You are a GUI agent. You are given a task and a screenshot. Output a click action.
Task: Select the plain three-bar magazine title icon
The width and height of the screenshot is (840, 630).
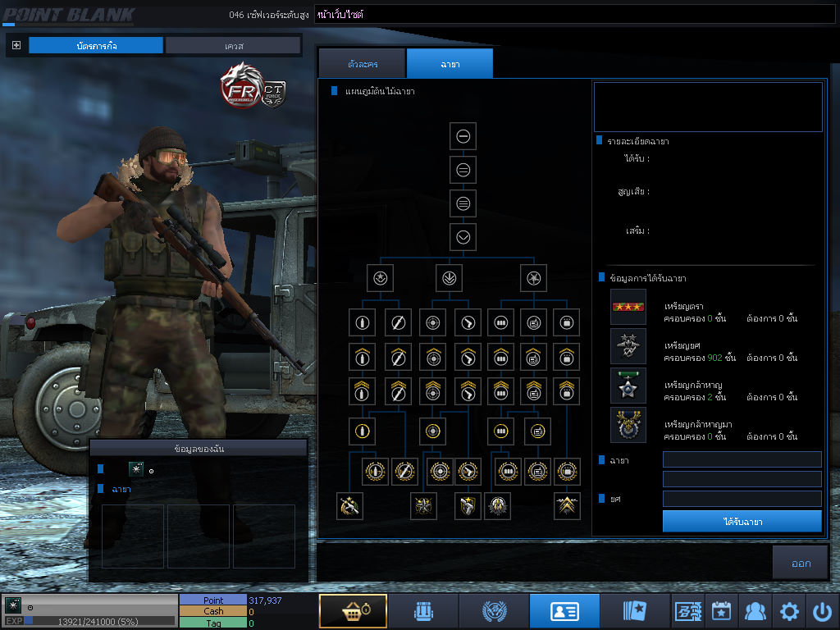point(501,322)
